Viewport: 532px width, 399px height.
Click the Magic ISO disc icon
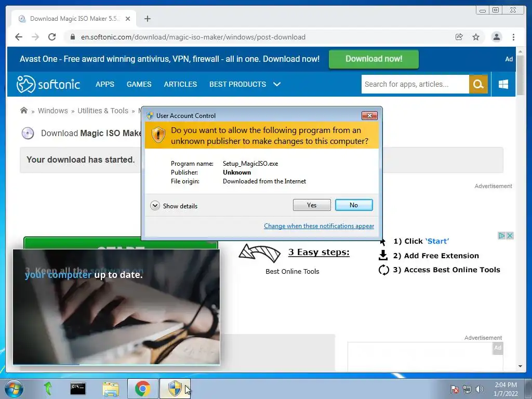coord(28,133)
